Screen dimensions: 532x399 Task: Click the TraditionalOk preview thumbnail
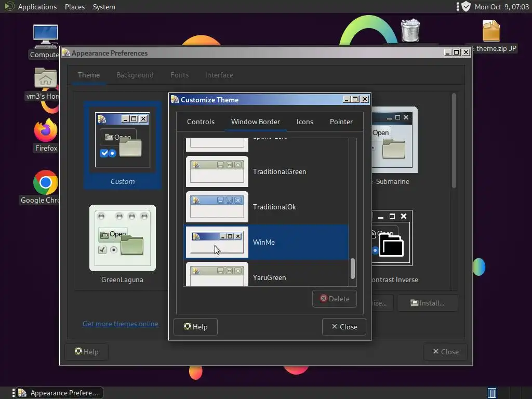pyautogui.click(x=217, y=207)
